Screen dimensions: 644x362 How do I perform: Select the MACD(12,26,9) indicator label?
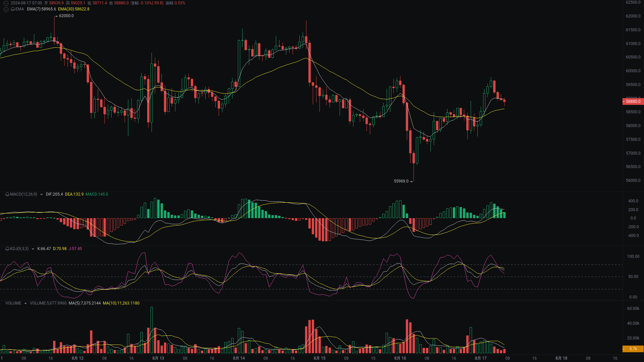point(24,194)
